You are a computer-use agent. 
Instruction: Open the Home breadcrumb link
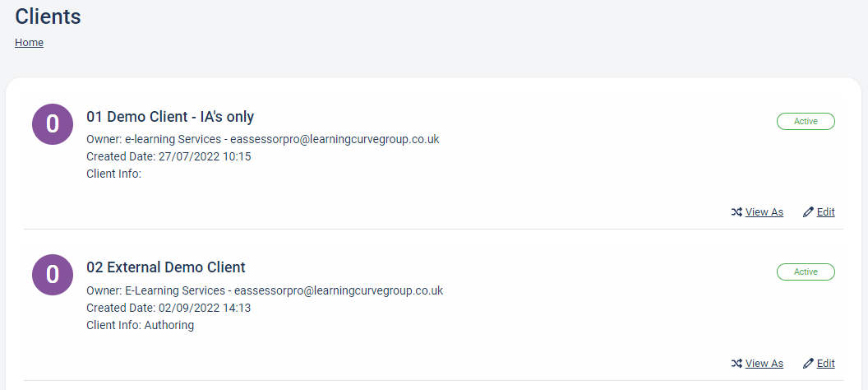pyautogui.click(x=29, y=43)
